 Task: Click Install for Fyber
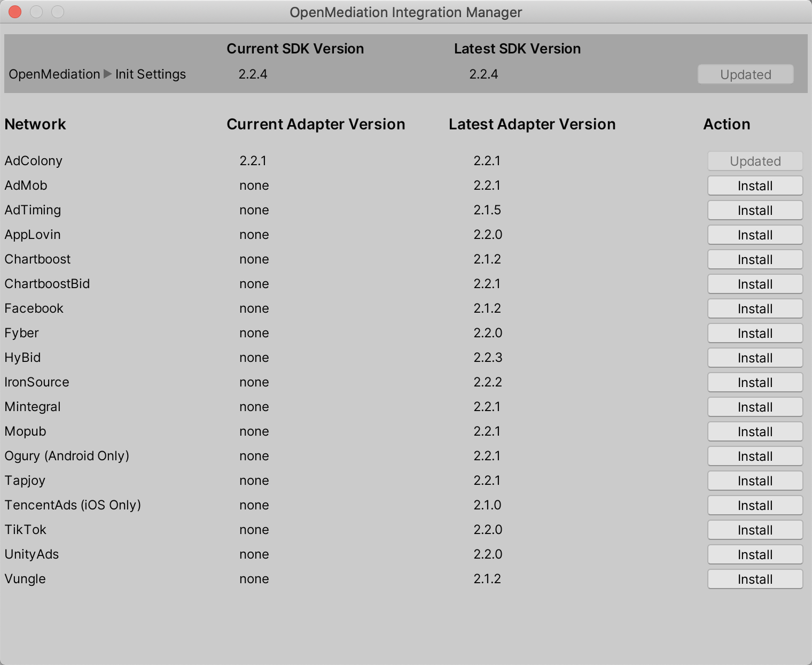coord(755,333)
